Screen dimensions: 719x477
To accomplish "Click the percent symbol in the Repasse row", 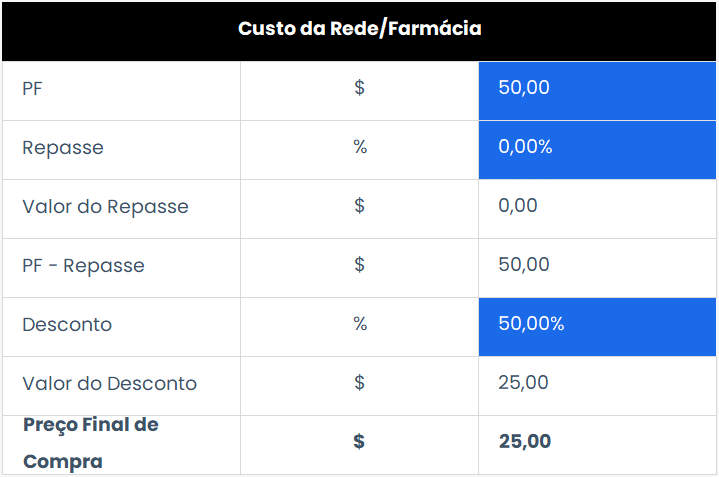I will click(x=360, y=147).
